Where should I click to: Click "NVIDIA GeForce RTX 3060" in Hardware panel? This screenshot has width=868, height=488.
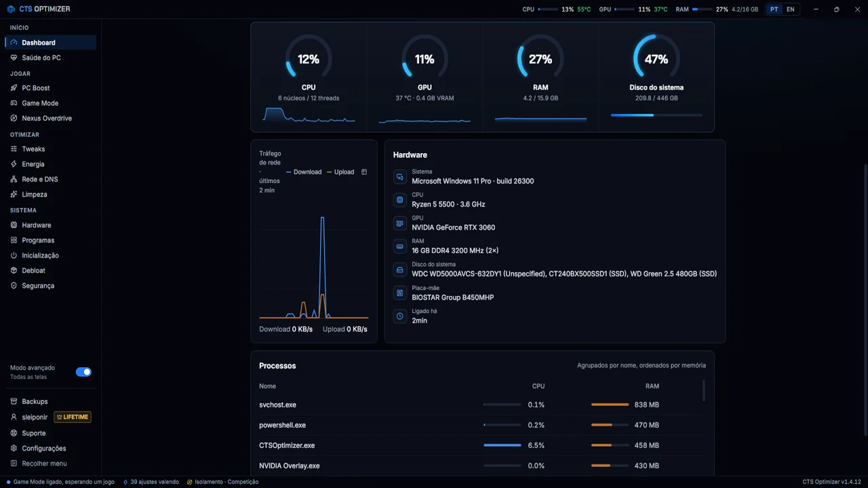(x=454, y=228)
